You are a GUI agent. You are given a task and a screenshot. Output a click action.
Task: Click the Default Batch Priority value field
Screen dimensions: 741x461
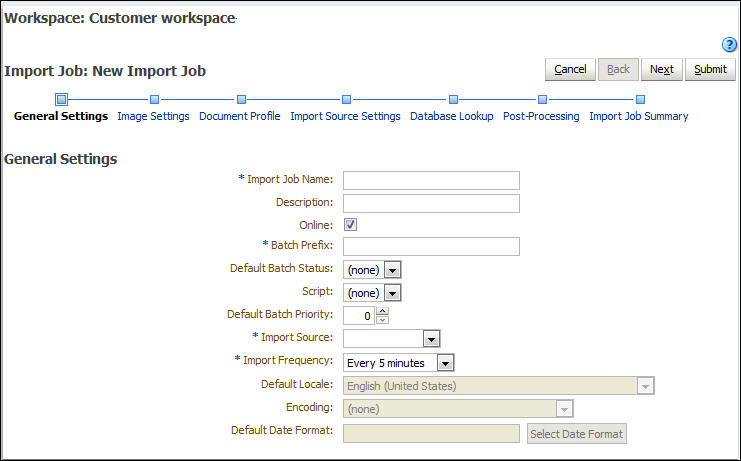pos(359,316)
